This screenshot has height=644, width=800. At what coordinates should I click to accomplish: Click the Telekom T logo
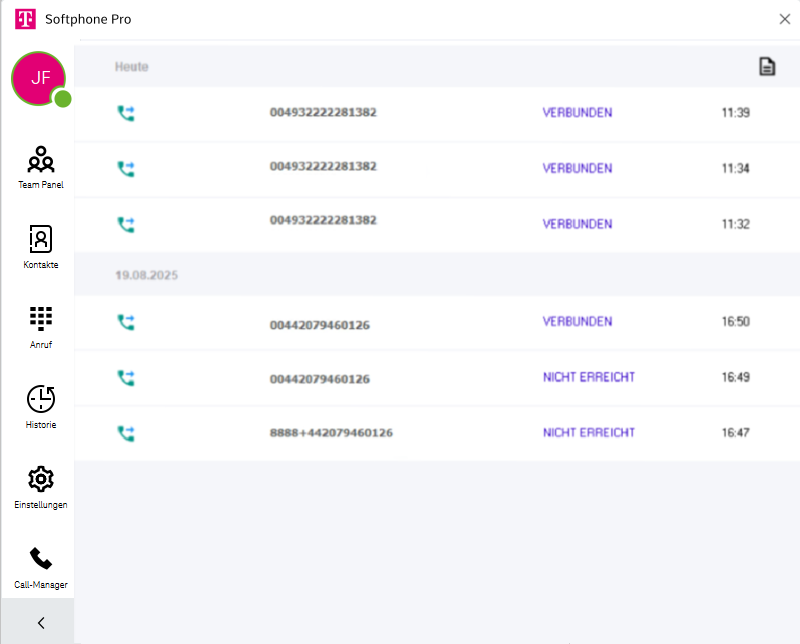coord(25,19)
